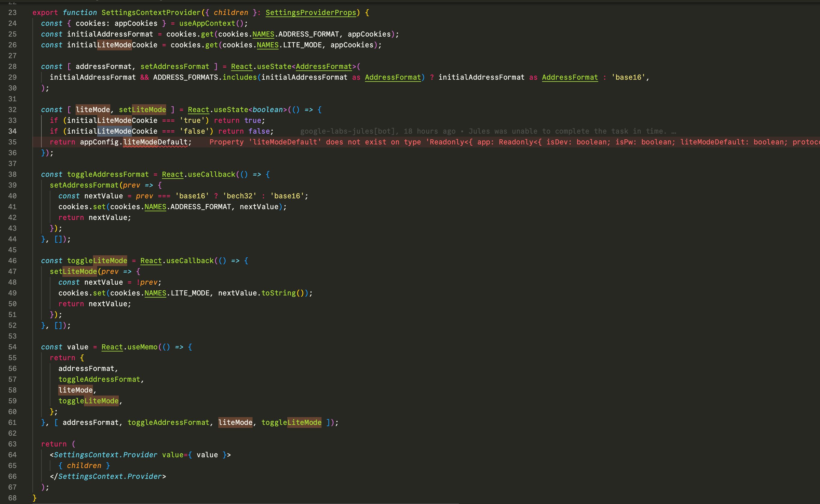
Task: Click setLiteMode on line 32
Action: [142, 110]
